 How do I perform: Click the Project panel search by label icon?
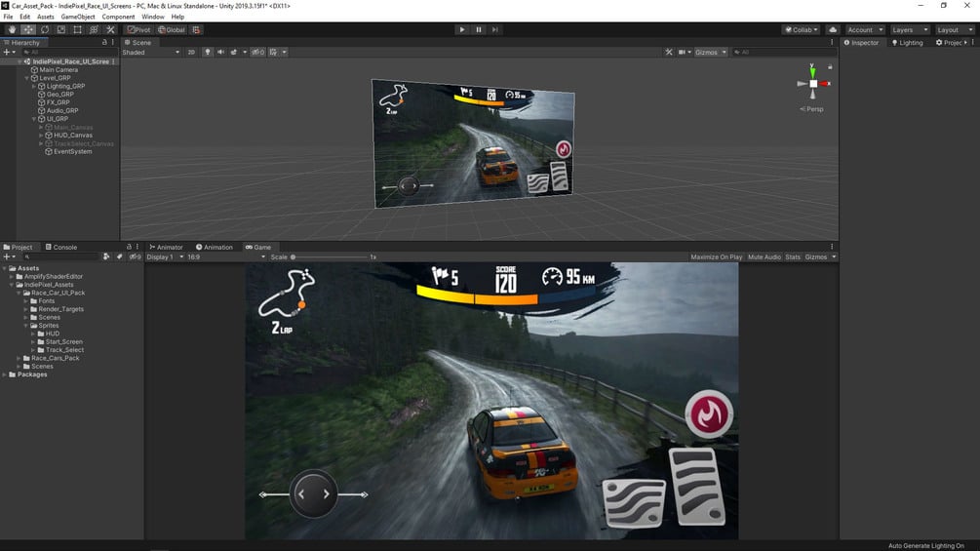tap(119, 256)
